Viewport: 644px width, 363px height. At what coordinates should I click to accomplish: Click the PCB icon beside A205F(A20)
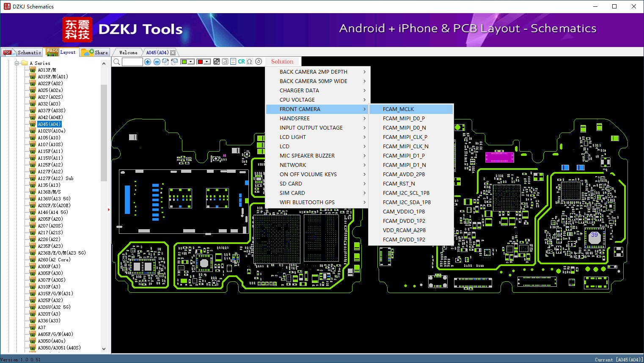tap(33, 219)
